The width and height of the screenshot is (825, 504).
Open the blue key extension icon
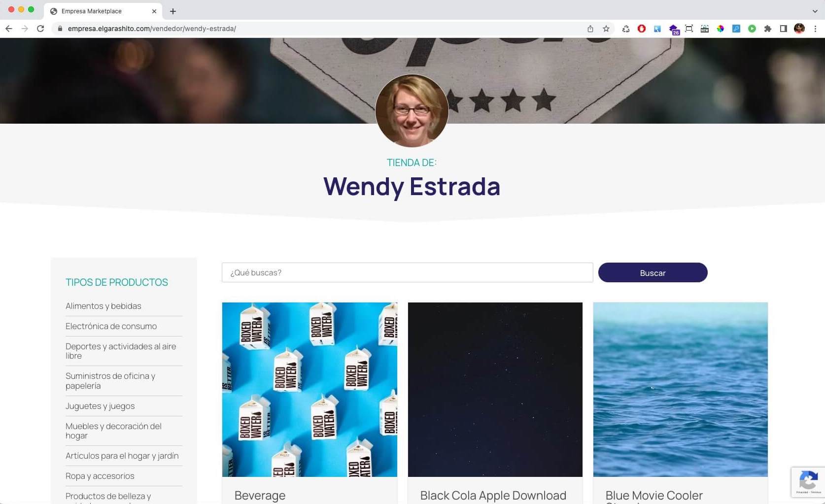coord(736,29)
